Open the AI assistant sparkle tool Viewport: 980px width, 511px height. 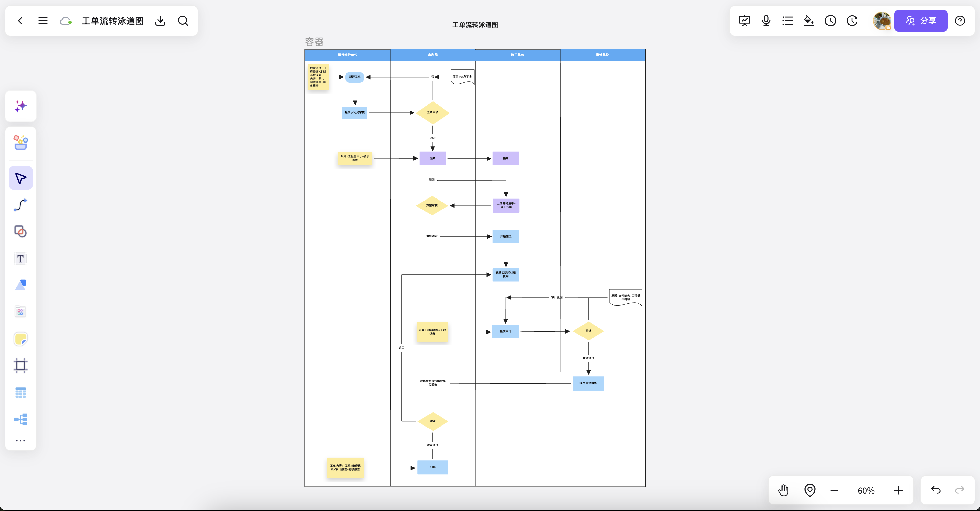tap(21, 106)
